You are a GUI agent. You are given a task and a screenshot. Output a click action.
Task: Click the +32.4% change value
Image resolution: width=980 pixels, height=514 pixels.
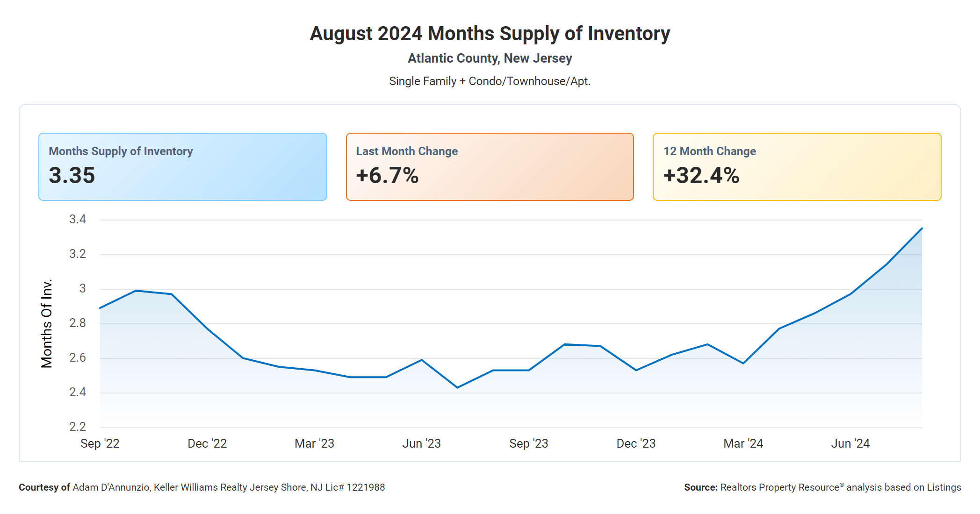(701, 176)
